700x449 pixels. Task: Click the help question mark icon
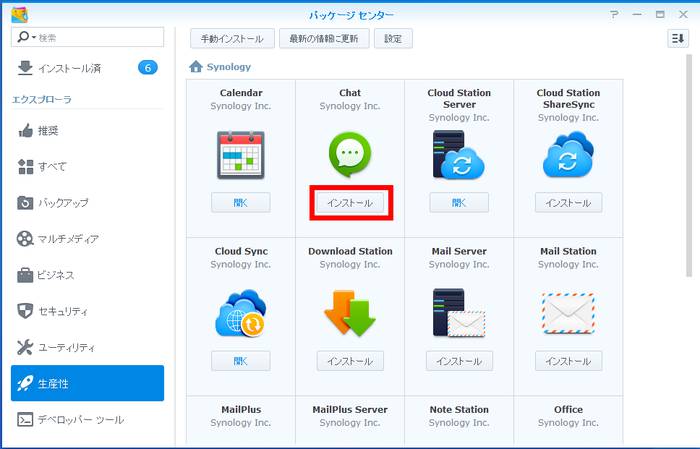[614, 14]
